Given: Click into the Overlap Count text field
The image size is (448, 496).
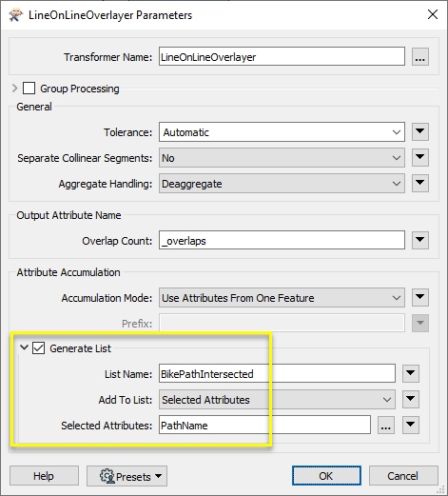Looking at the screenshot, I should tap(282, 241).
